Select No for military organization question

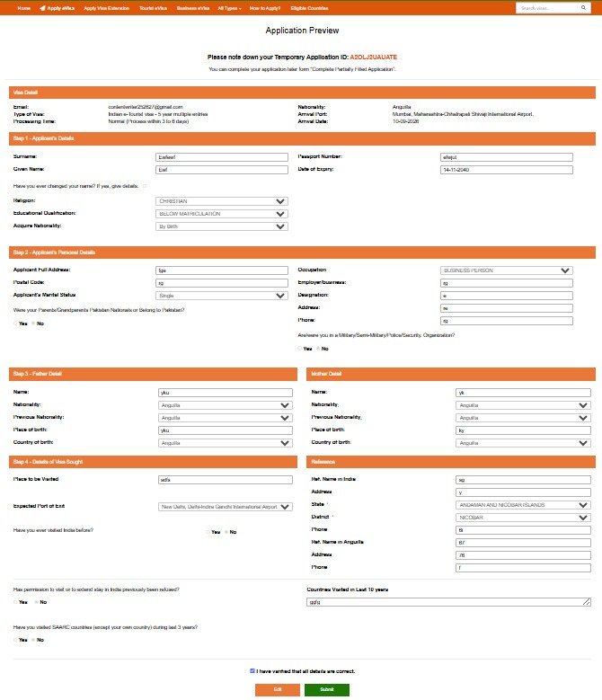pyautogui.click(x=318, y=349)
